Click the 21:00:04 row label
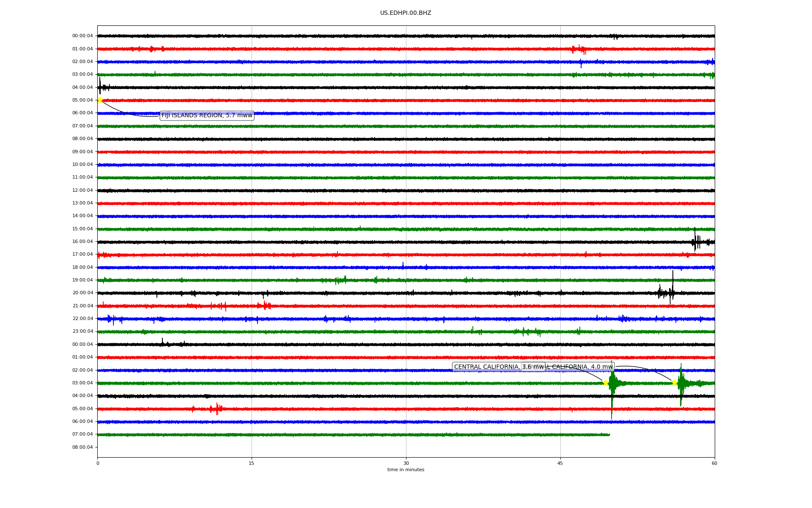This screenshot has width=812, height=508. pyautogui.click(x=82, y=306)
